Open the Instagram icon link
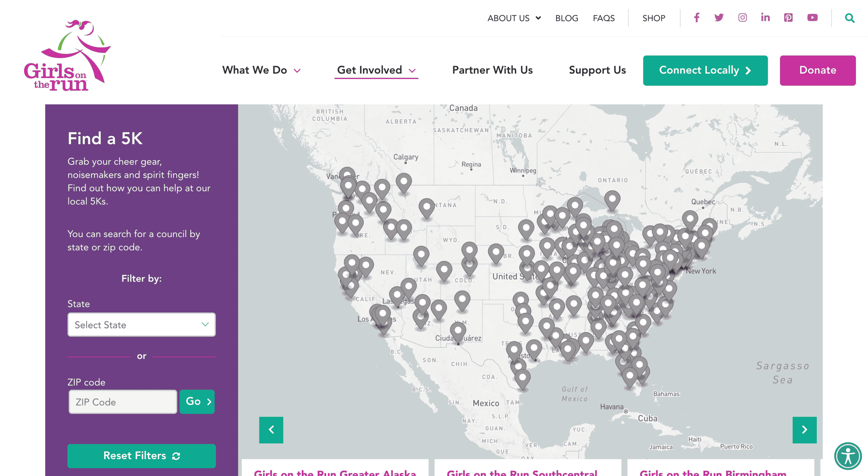This screenshot has width=868, height=476. (742, 18)
